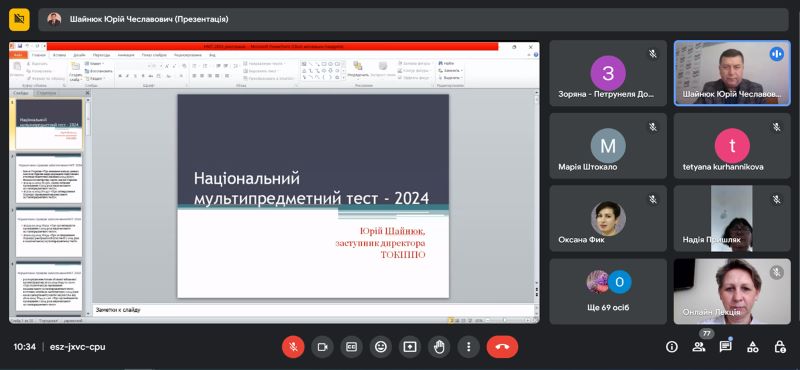Click the present screen button
Image resolution: width=800 pixels, height=370 pixels.
pos(410,347)
